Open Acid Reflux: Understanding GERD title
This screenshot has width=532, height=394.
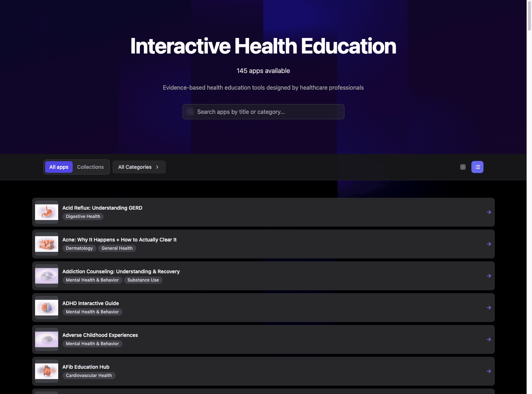(102, 208)
